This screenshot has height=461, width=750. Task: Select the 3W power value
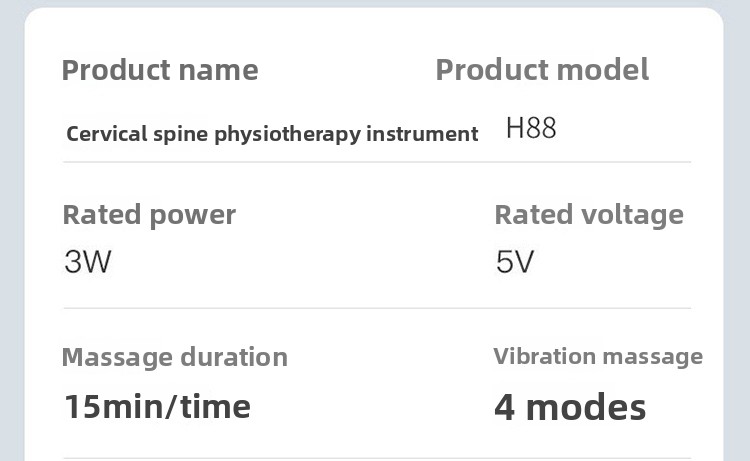pyautogui.click(x=88, y=262)
